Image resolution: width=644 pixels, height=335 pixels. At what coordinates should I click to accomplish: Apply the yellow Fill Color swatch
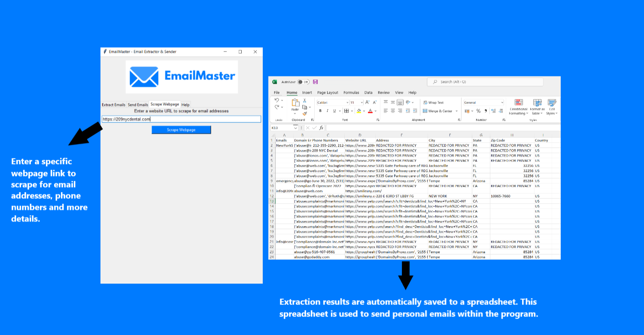tap(359, 111)
